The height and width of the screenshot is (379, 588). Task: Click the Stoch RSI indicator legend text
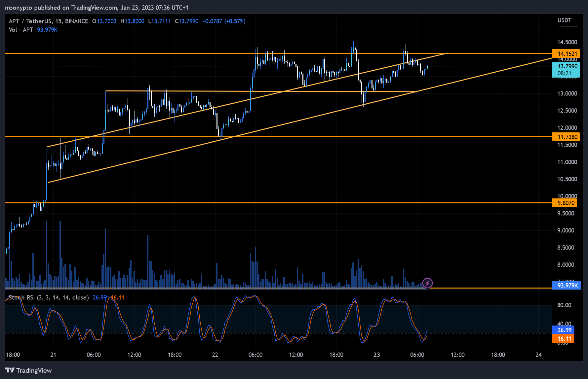tap(49, 297)
